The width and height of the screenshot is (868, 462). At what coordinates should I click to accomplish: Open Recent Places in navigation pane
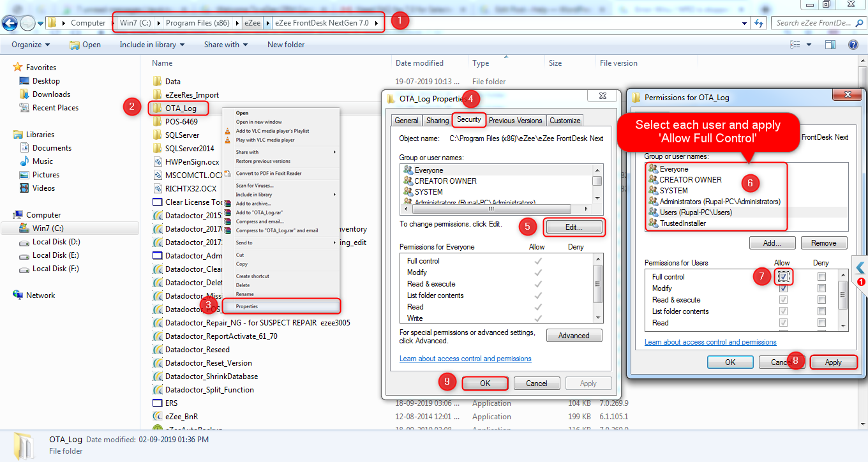click(56, 108)
